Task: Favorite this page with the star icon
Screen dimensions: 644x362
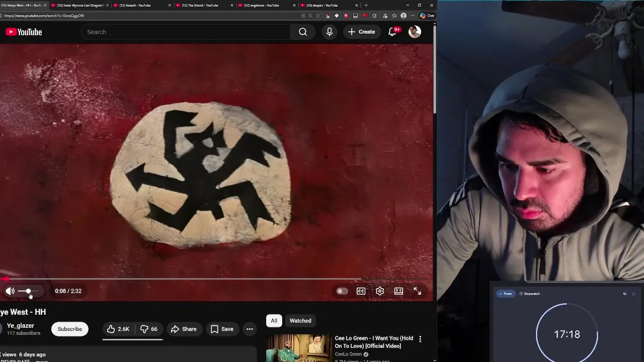Action: [x=317, y=16]
